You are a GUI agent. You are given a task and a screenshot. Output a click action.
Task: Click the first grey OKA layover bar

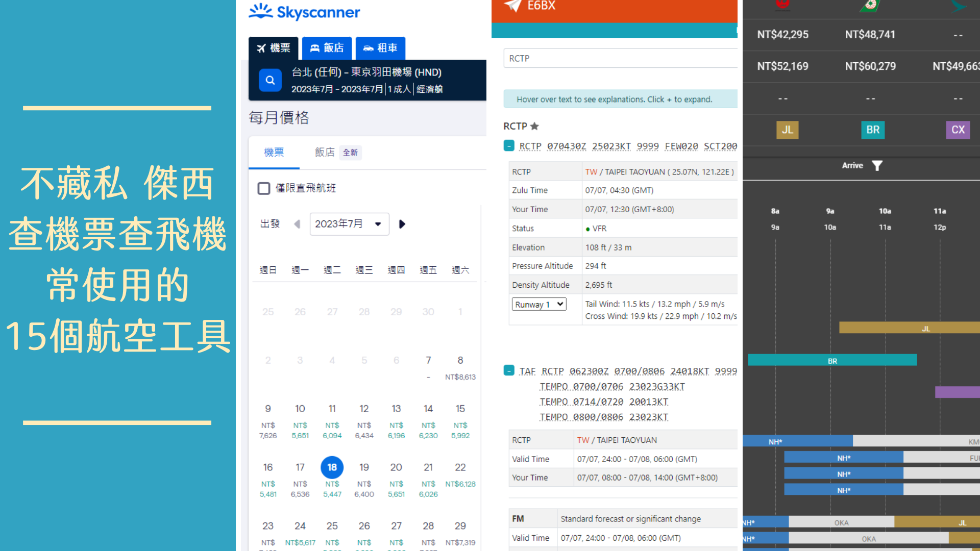coord(841,522)
